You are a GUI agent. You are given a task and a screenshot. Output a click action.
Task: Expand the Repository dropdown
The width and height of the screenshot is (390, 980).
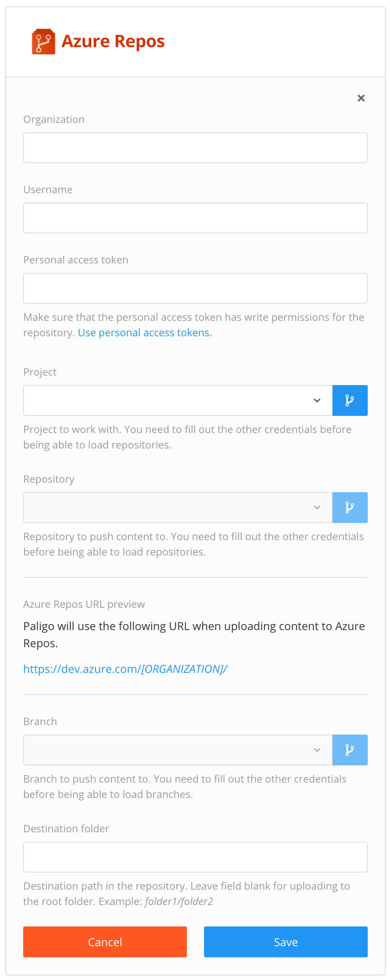(x=317, y=507)
